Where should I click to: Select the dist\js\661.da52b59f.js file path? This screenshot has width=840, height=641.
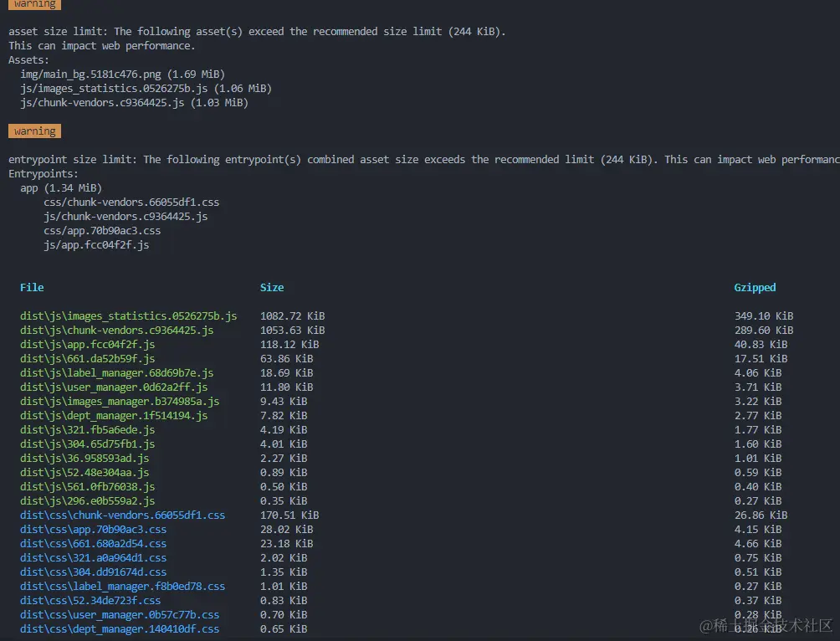click(87, 359)
